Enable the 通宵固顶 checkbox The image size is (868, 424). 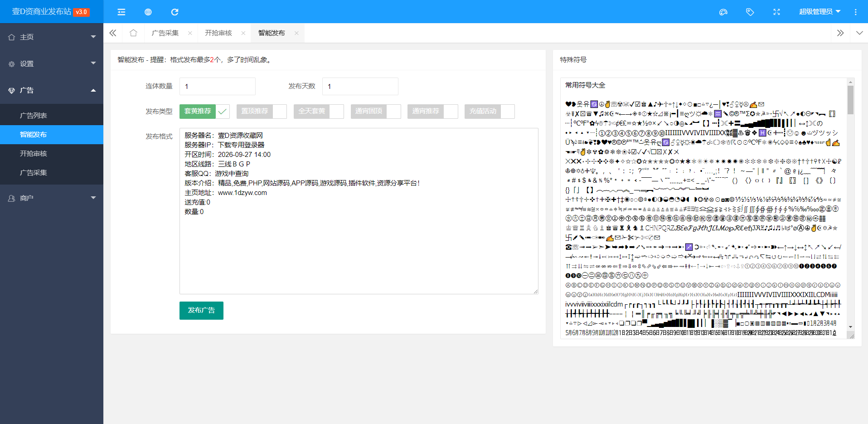[376, 111]
